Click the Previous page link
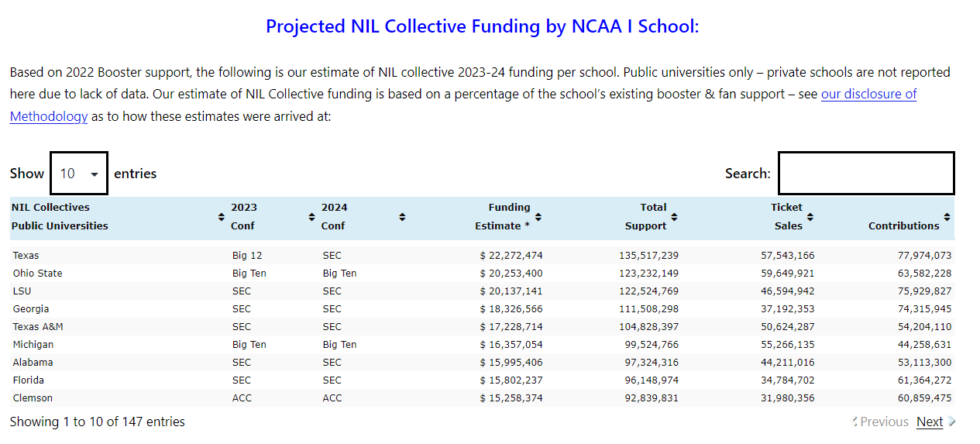Viewport: 980px width, 444px height. (884, 422)
